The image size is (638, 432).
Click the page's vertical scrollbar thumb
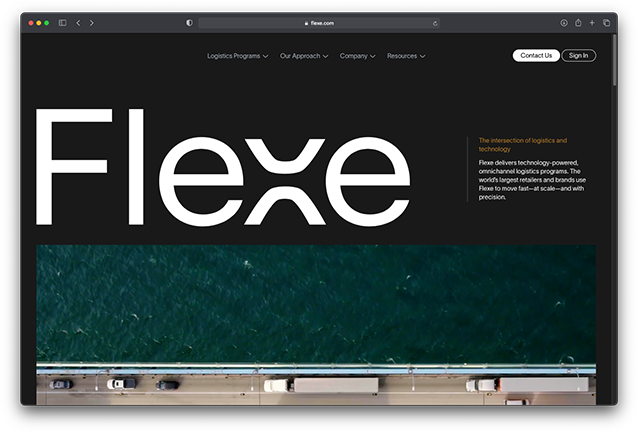pyautogui.click(x=614, y=60)
